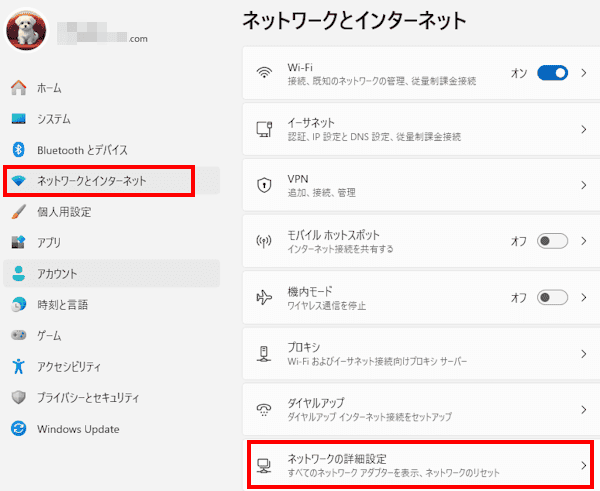
Task: Click the System monitor icon in sidebar
Action: [18, 119]
